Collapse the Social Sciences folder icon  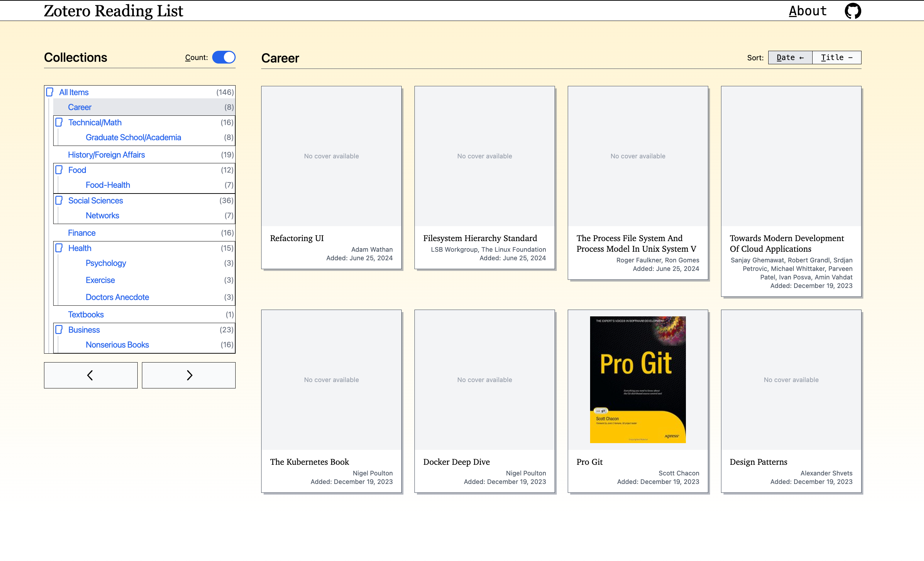(x=59, y=200)
